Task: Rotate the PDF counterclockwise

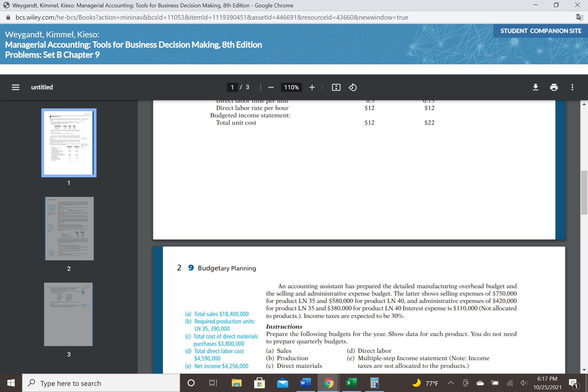Action: coord(352,87)
